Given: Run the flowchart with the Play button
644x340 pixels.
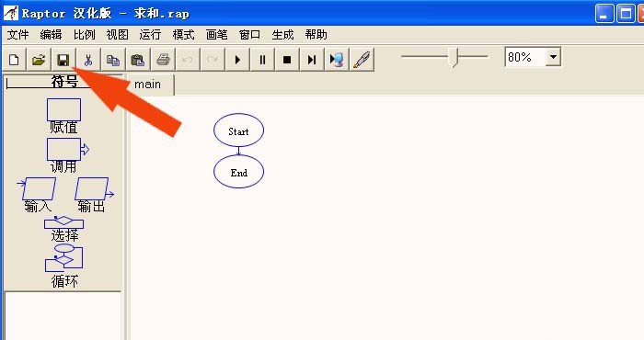Looking at the screenshot, I should [237, 60].
